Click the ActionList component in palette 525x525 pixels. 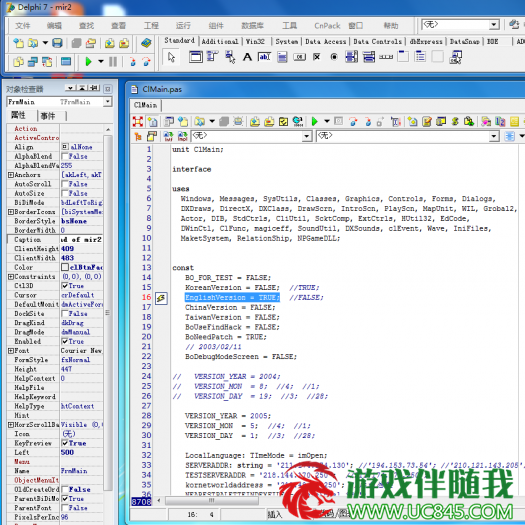pyautogui.click(x=455, y=57)
